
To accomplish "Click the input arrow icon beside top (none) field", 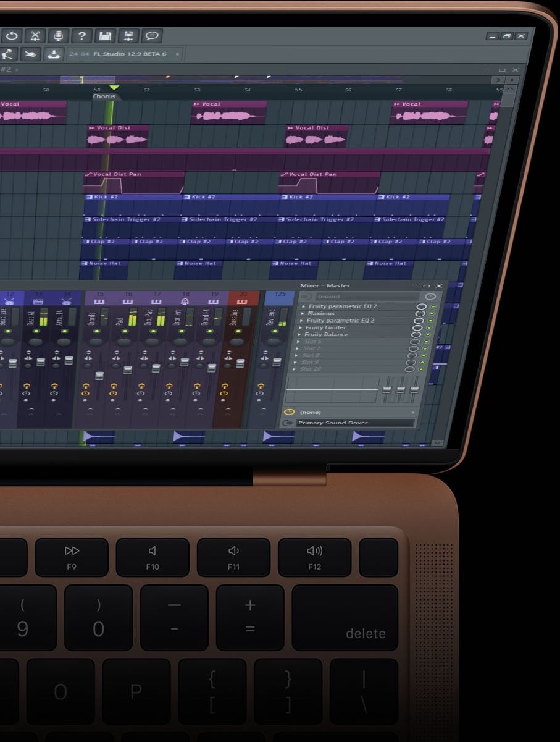I will coord(306,297).
